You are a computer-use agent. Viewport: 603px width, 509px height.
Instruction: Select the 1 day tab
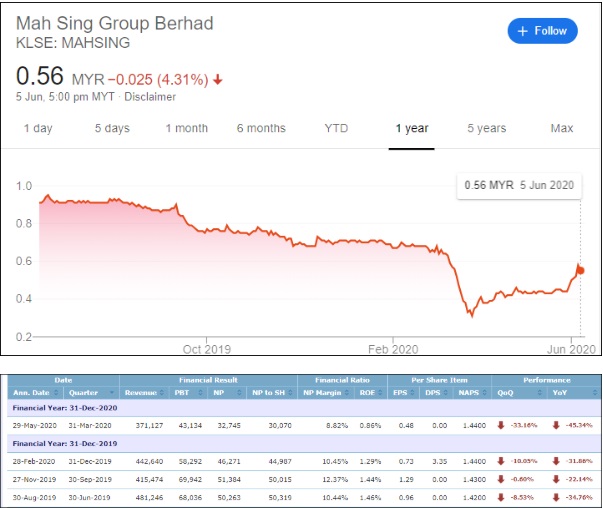coord(38,128)
